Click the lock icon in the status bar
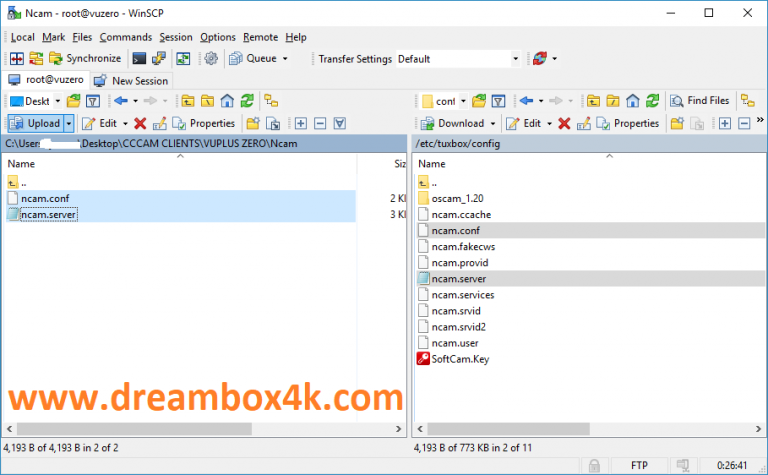The image size is (768, 475). click(x=594, y=466)
